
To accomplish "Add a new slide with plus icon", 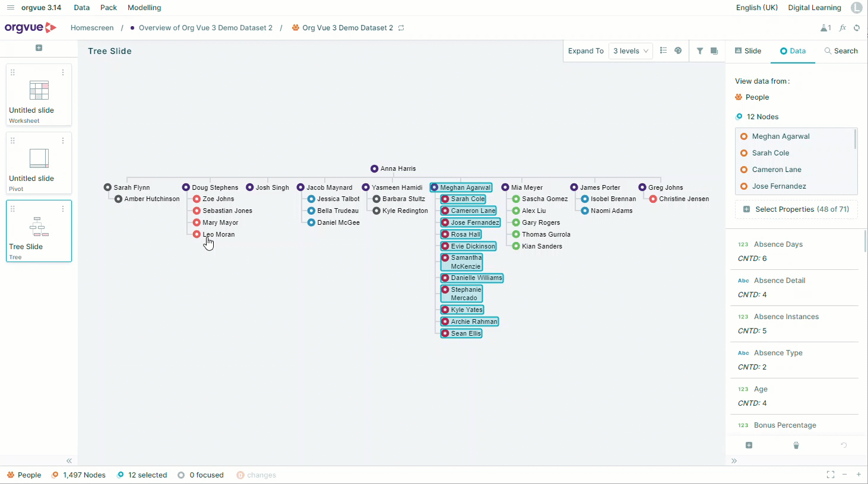I will pyautogui.click(x=39, y=48).
